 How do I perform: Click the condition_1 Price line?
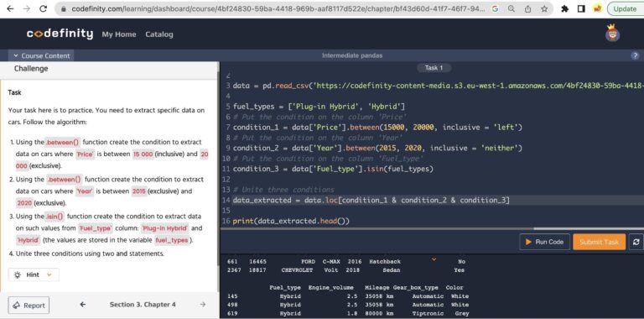pos(377,128)
